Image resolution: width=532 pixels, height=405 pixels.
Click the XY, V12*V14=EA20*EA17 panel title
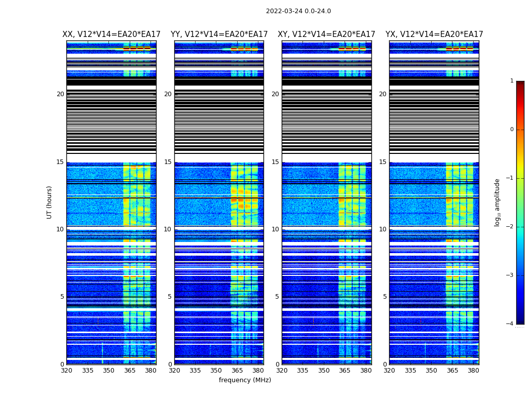pos(326,34)
